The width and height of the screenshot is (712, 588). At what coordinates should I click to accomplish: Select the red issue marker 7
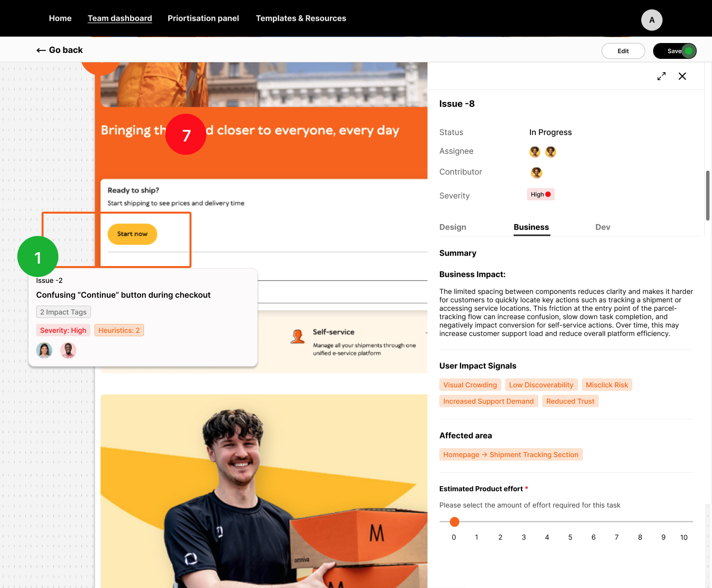click(x=186, y=135)
